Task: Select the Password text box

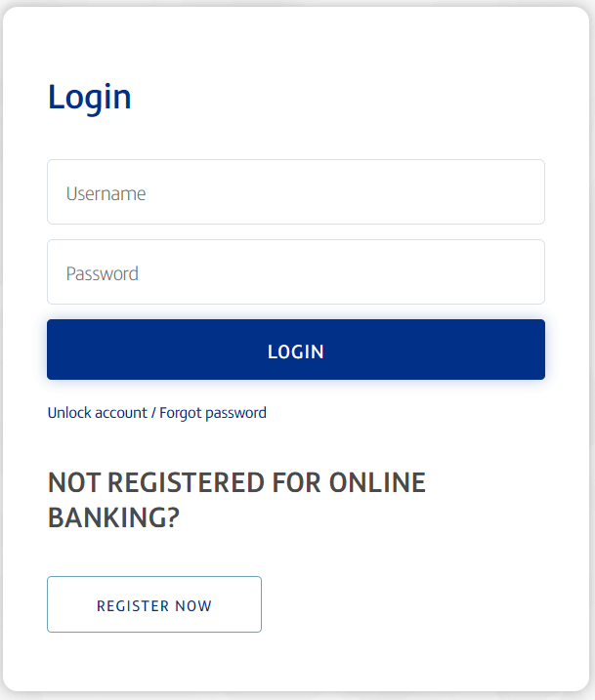Action: (295, 272)
